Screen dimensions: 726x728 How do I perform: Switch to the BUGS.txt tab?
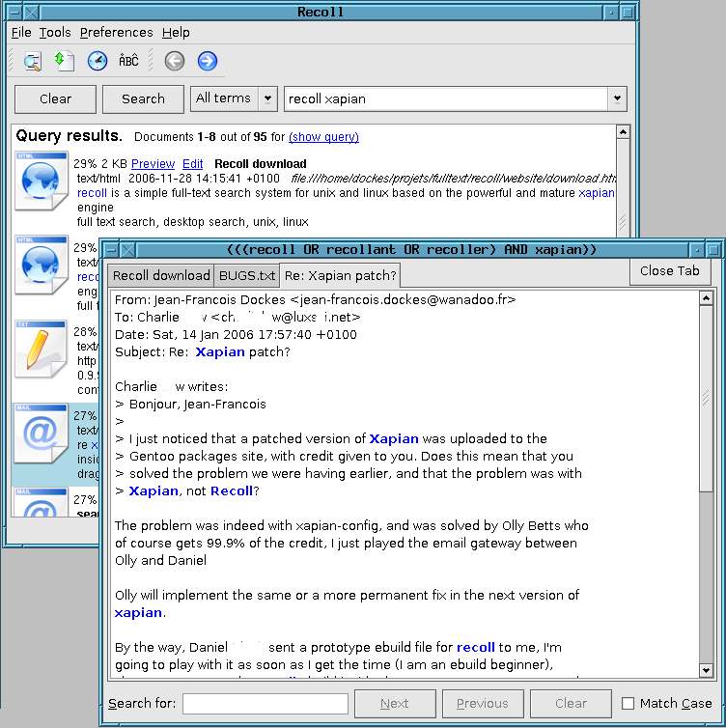click(247, 276)
